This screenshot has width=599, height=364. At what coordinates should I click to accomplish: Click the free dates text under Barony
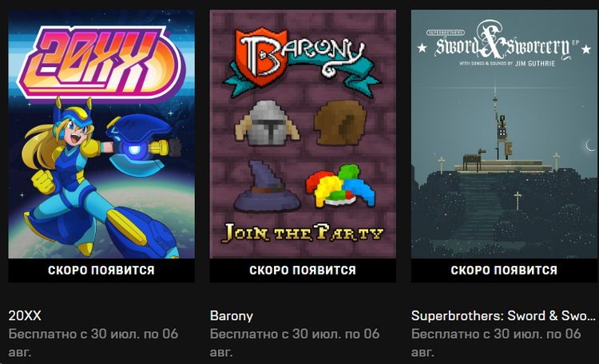295,342
